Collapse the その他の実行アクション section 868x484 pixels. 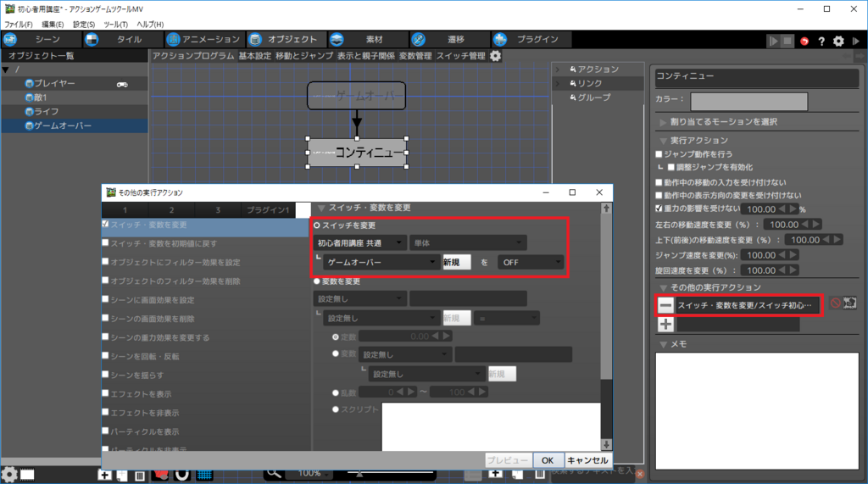click(x=663, y=288)
